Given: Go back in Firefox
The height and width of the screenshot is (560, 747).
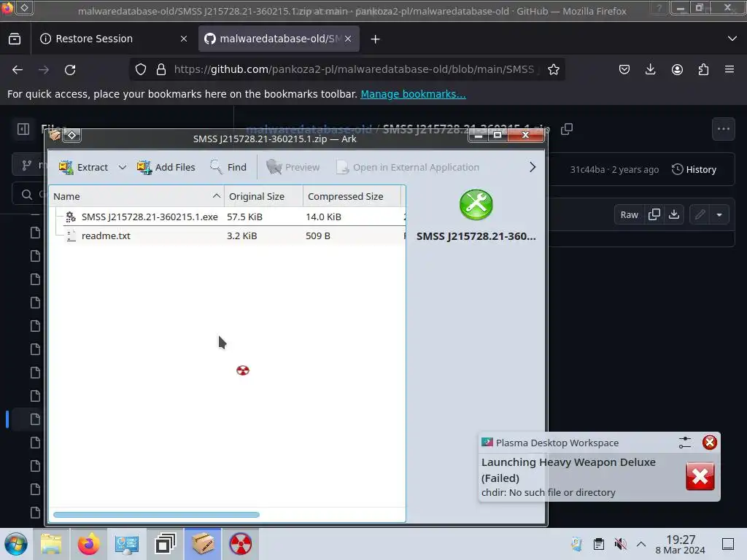Looking at the screenshot, I should coord(18,69).
